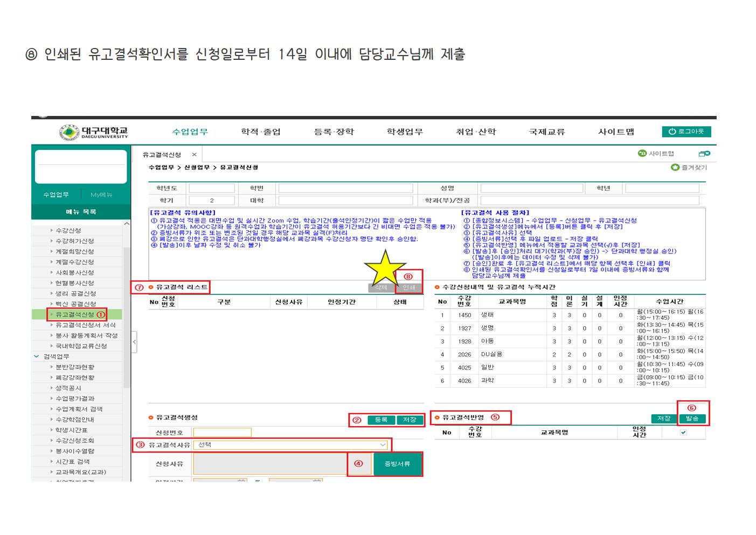Open the 수업업무 top menu
The height and width of the screenshot is (535, 756).
[x=190, y=132]
